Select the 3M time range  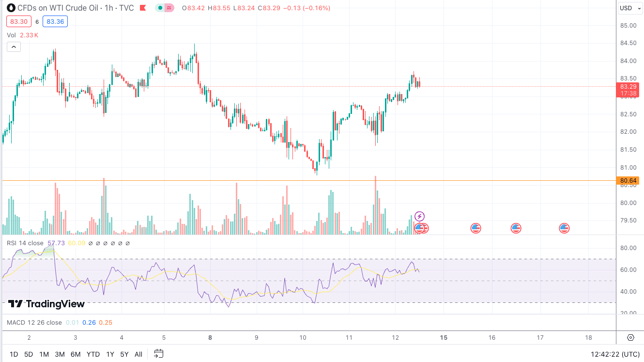click(x=60, y=354)
